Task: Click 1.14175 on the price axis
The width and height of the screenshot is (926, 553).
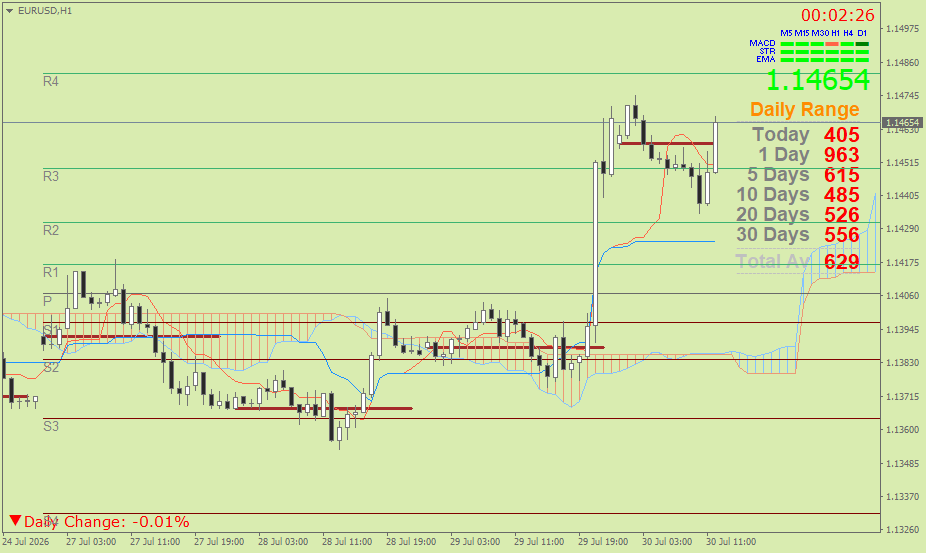Action: (902, 262)
